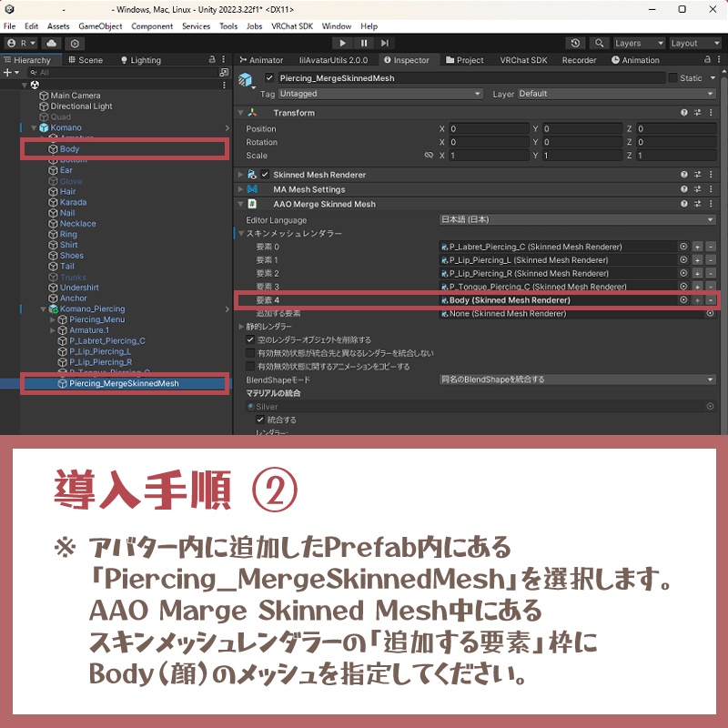Click the search magnifier icon in toolbar
The image size is (728, 728).
[600, 43]
